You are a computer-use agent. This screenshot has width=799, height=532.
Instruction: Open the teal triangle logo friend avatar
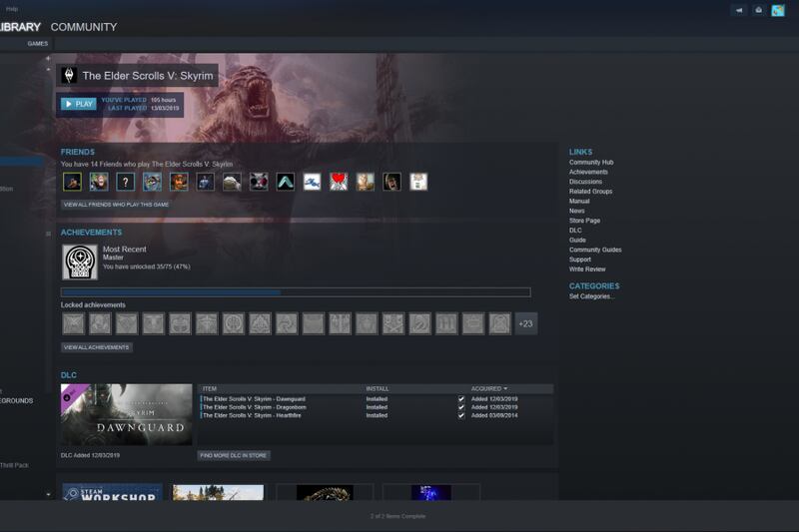pos(285,182)
